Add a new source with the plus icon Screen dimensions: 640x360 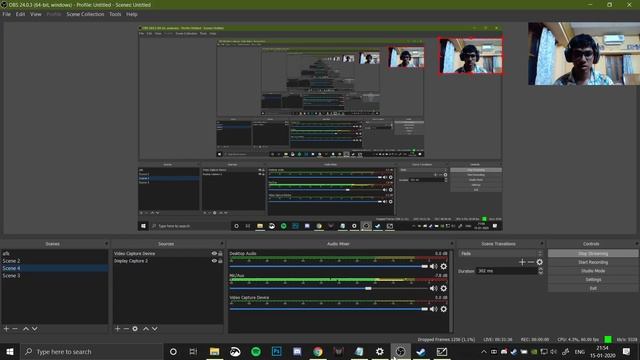[x=118, y=329]
